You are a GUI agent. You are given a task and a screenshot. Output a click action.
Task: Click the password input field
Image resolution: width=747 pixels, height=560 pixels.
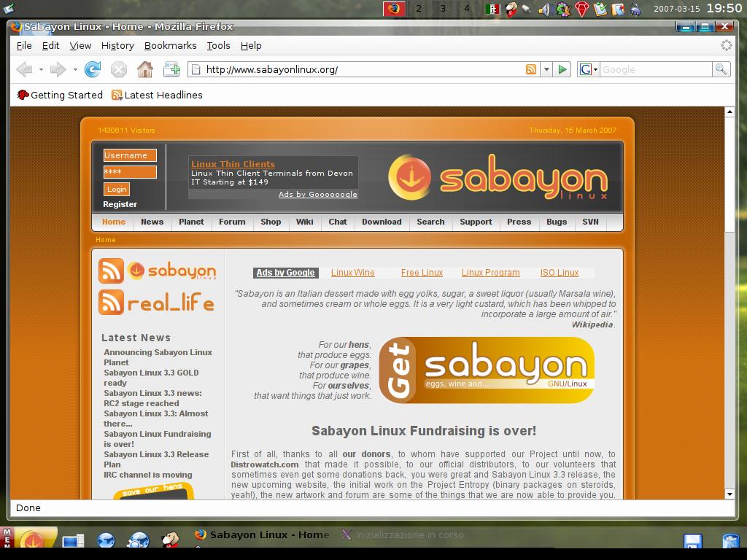130,172
